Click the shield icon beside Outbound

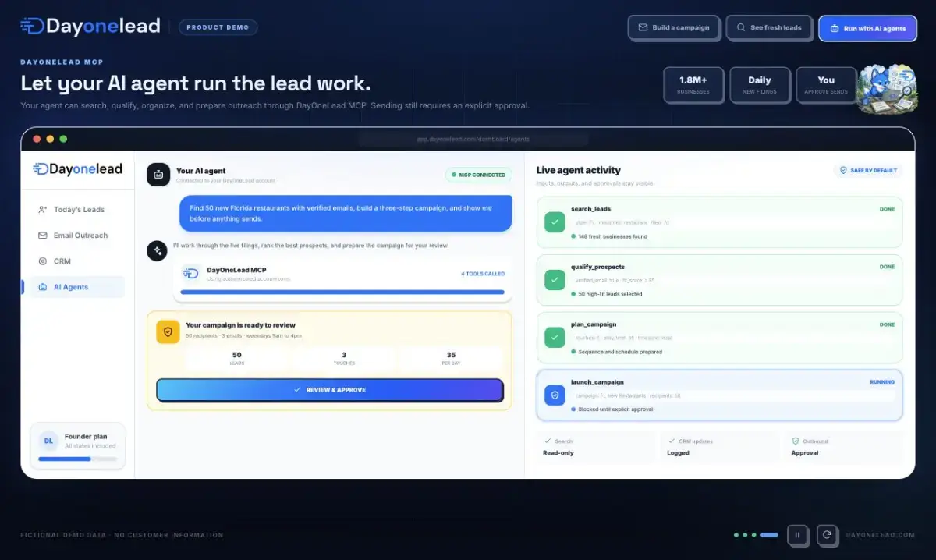(796, 441)
